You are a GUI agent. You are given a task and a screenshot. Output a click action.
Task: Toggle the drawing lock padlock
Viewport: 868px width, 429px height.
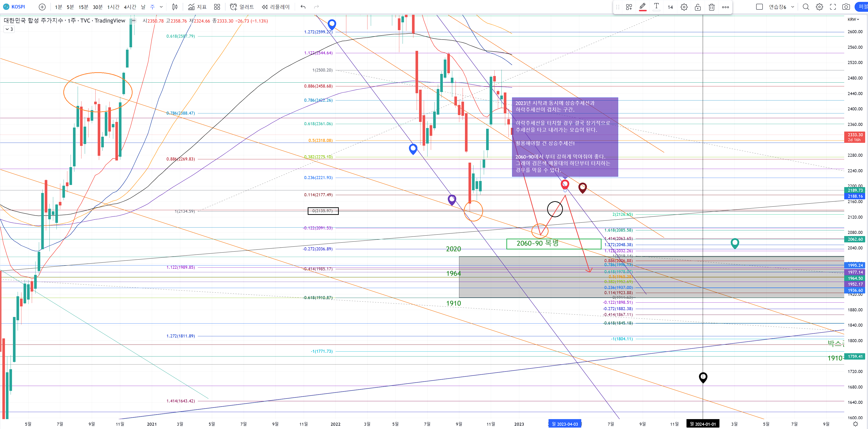[698, 7]
